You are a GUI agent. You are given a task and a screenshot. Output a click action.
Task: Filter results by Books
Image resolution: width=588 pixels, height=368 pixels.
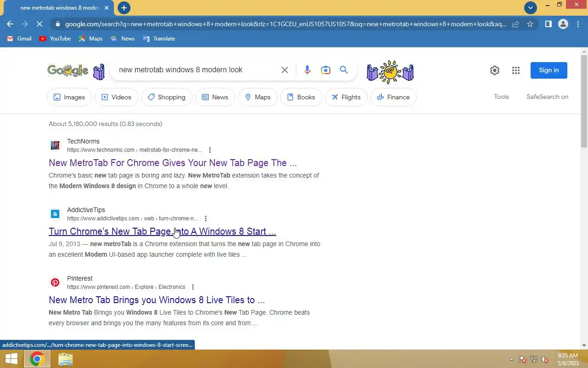pyautogui.click(x=301, y=97)
